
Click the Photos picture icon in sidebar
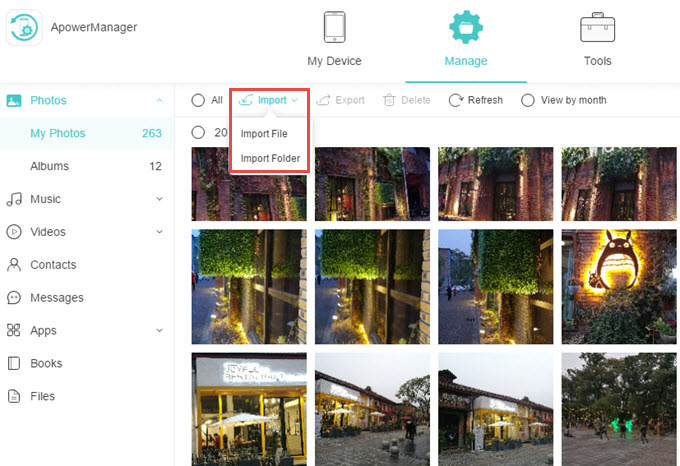(14, 101)
